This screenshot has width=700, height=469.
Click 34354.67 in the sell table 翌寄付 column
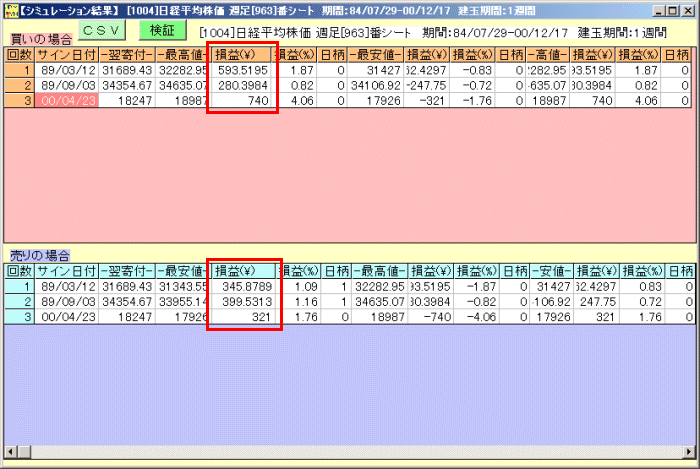coord(127,302)
